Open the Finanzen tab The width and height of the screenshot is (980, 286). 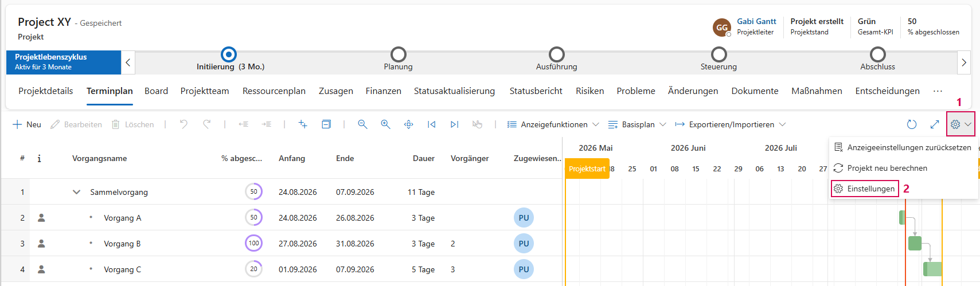384,91
